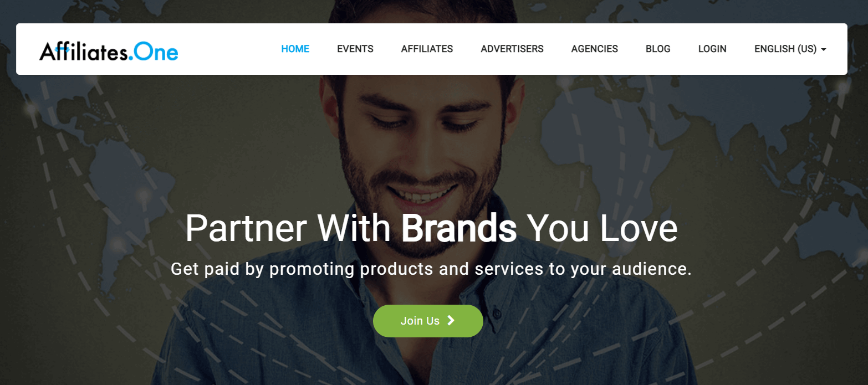
Task: Navigate to ADVERTISERS
Action: (512, 49)
